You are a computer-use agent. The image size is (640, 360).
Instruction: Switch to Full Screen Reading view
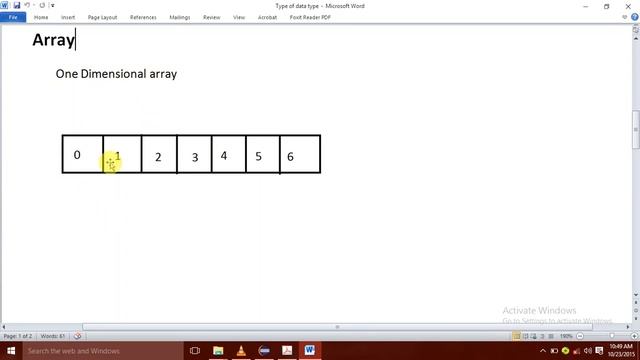tap(525, 336)
